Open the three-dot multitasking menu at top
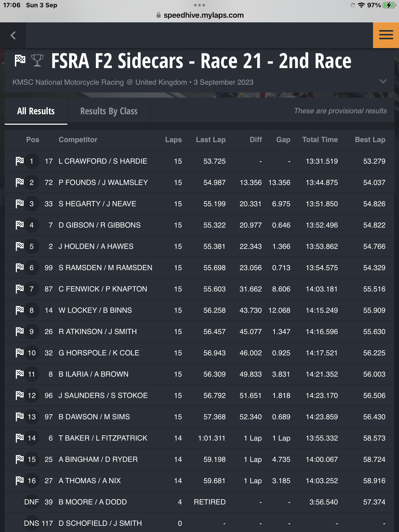Image resolution: width=399 pixels, height=532 pixels. pyautogui.click(x=199, y=5)
